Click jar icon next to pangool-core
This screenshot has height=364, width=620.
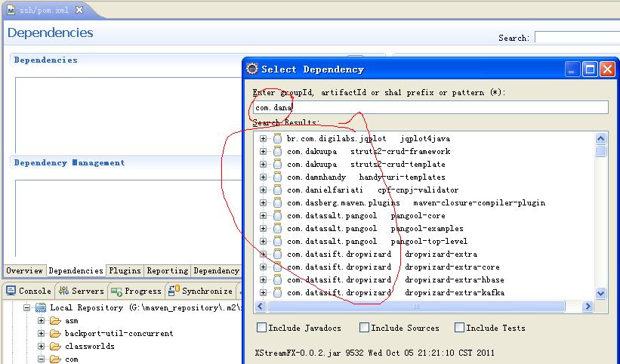277,216
